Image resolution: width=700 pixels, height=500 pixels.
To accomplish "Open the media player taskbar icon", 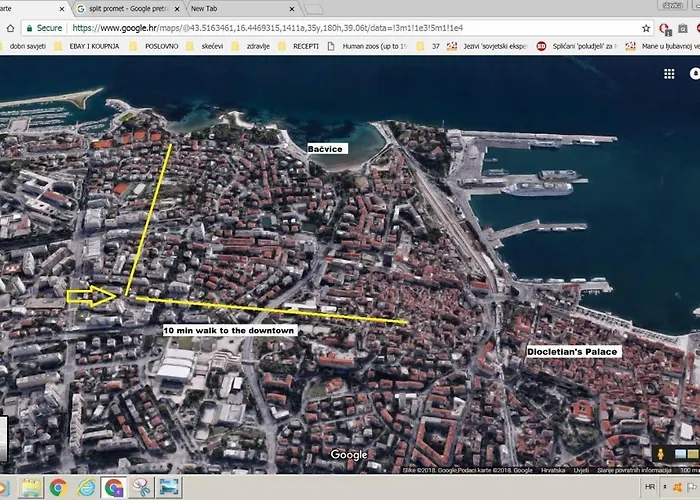I will coord(4,488).
